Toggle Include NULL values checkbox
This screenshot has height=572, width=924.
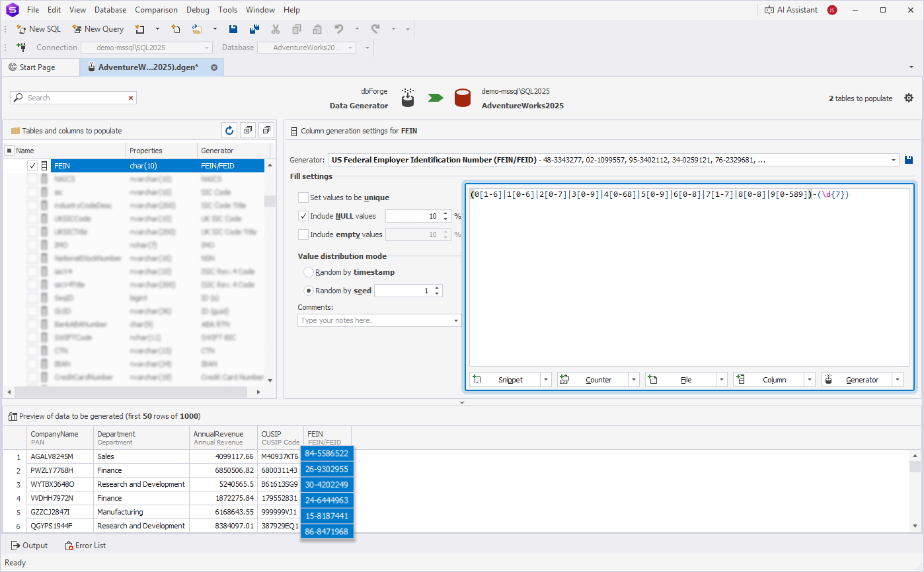coord(303,216)
